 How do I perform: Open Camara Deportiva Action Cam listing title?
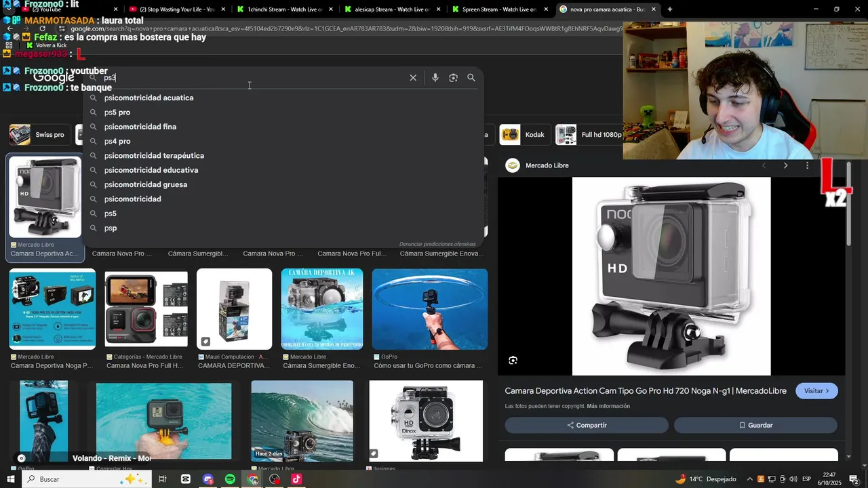646,391
